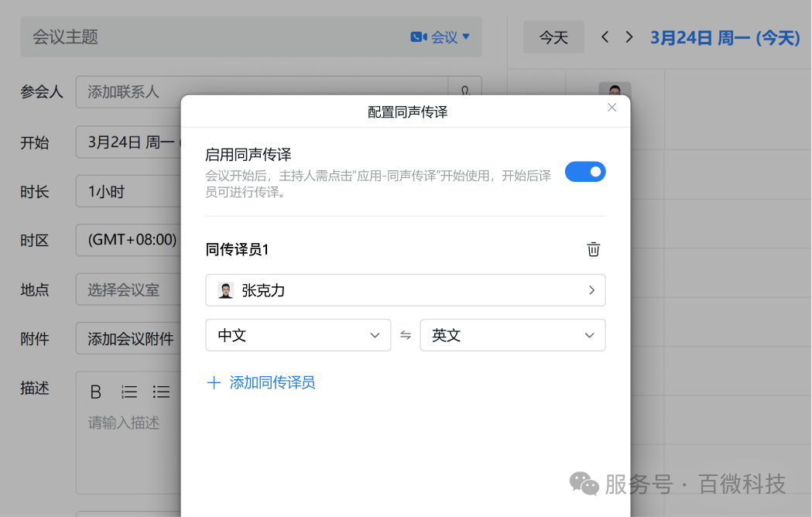812x517 pixels.
Task: Swap the interpretation language direction
Action: coord(405,334)
